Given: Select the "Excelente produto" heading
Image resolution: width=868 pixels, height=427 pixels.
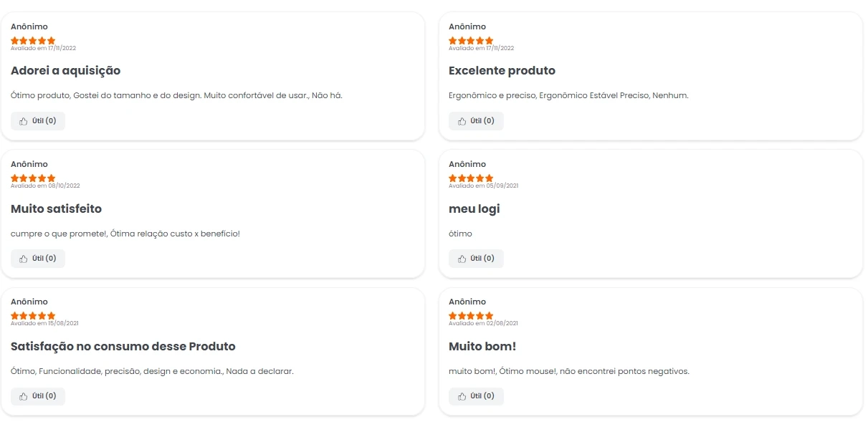Looking at the screenshot, I should 502,71.
